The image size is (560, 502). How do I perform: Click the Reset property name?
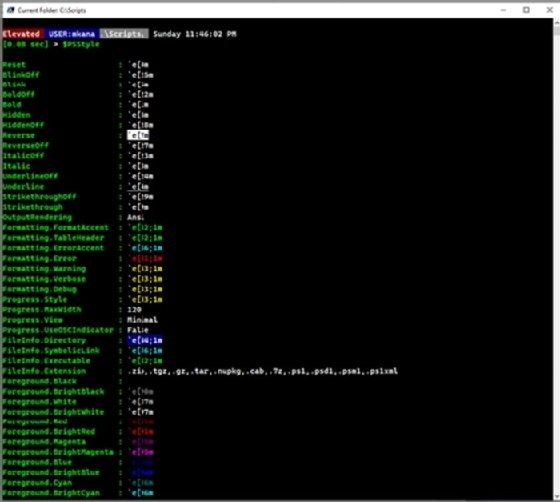coord(14,65)
